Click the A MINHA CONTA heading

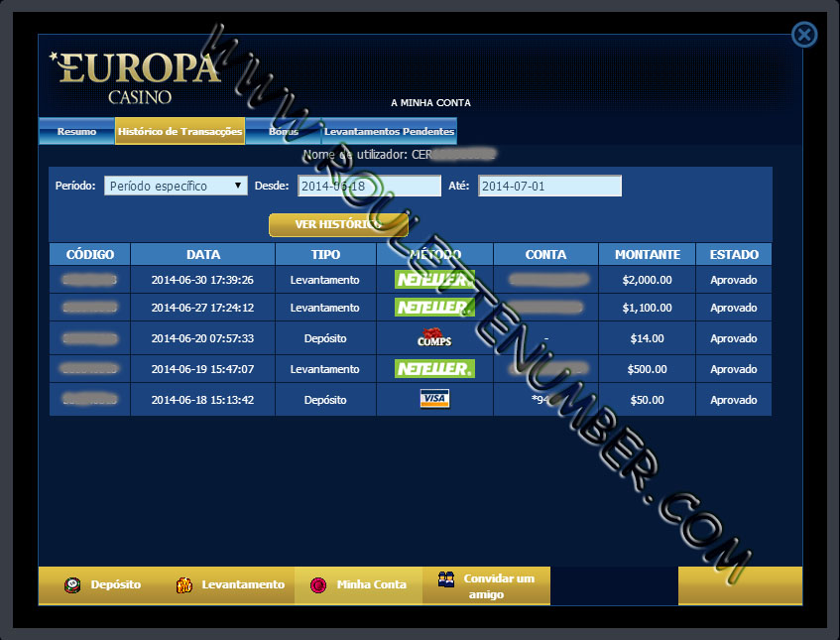click(x=430, y=102)
